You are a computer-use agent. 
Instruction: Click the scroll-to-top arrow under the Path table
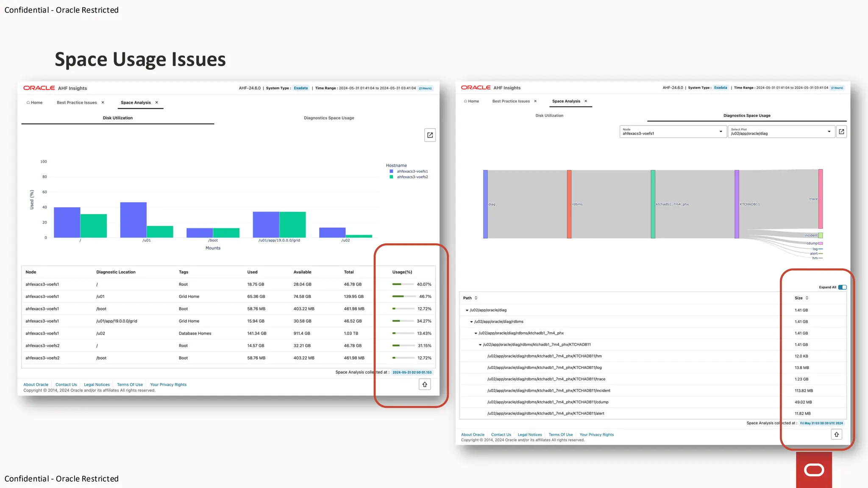pyautogui.click(x=836, y=435)
